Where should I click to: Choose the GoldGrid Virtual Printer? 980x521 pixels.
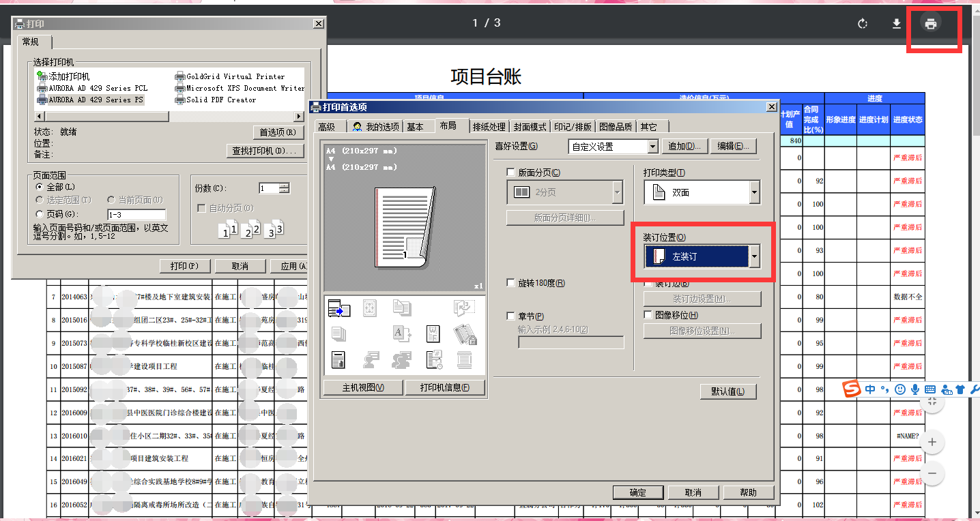[230, 76]
